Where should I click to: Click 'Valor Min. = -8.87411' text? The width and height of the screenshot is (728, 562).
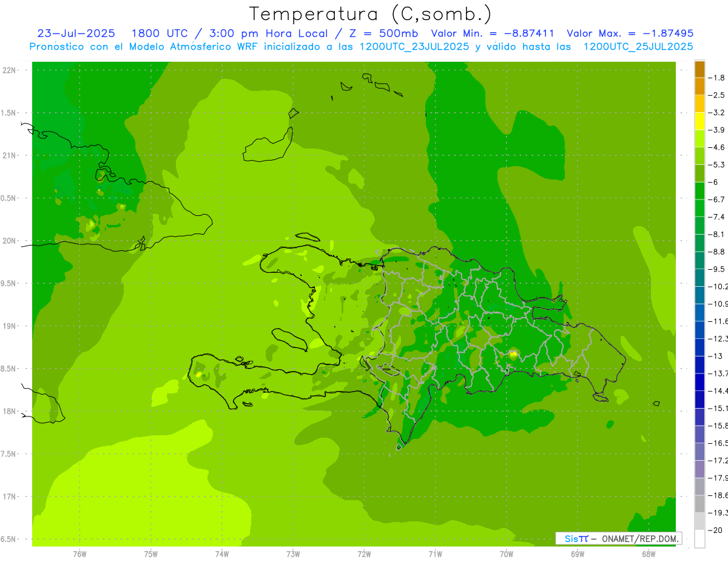click(x=493, y=33)
